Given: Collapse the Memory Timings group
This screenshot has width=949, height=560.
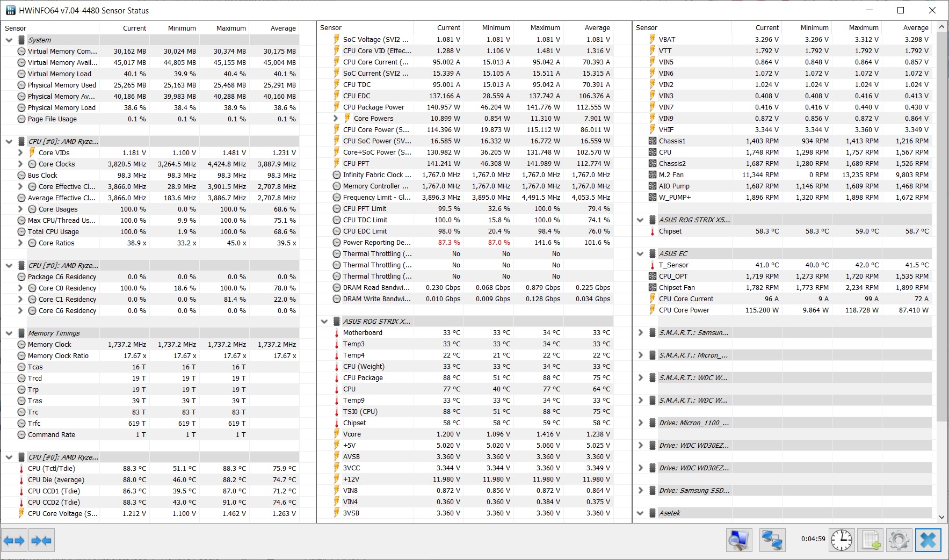Looking at the screenshot, I should pos(9,333).
